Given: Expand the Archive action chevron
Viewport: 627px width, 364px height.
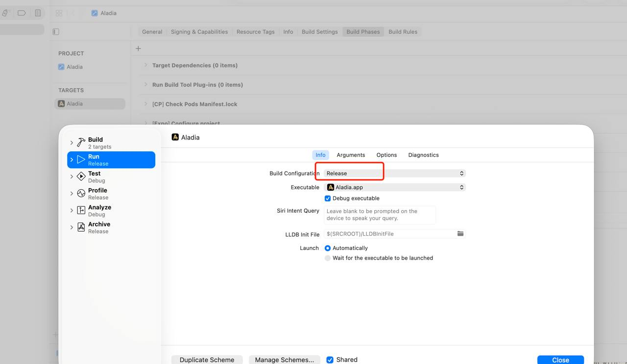Looking at the screenshot, I should (72, 227).
